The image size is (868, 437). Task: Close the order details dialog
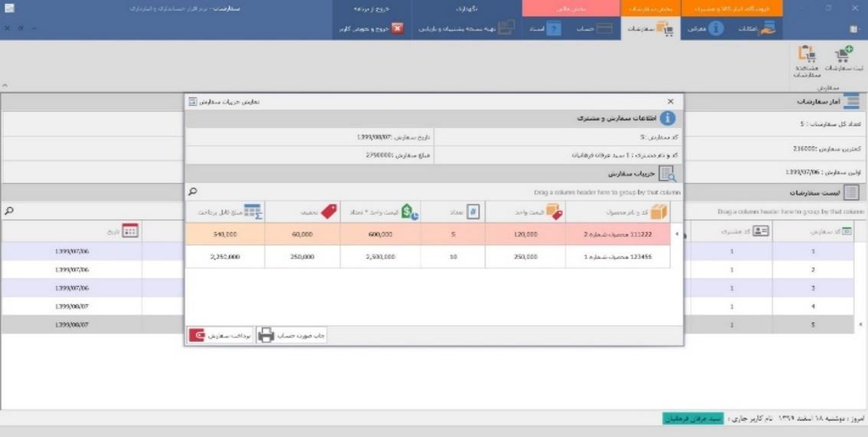pyautogui.click(x=671, y=101)
